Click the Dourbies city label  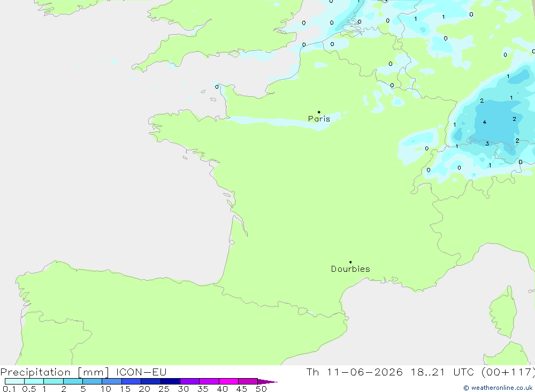[x=350, y=269]
